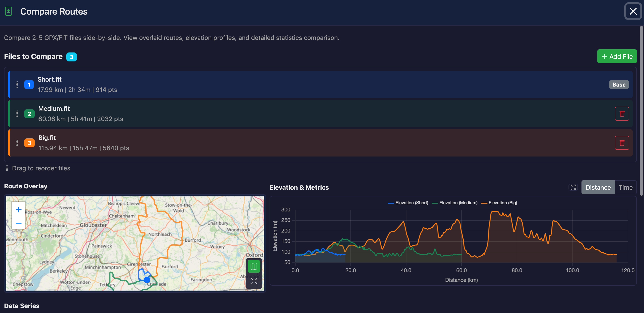Click the Add File button
This screenshot has width=644, height=313.
tap(617, 56)
